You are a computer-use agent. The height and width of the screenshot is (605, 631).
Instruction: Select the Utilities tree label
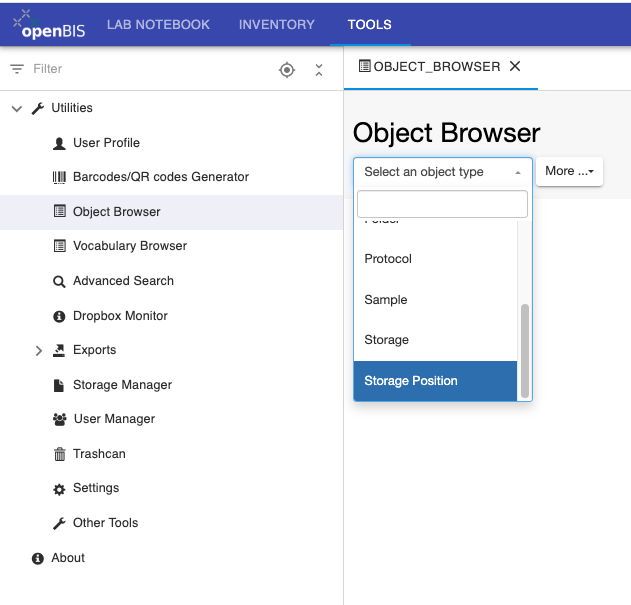click(x=72, y=108)
